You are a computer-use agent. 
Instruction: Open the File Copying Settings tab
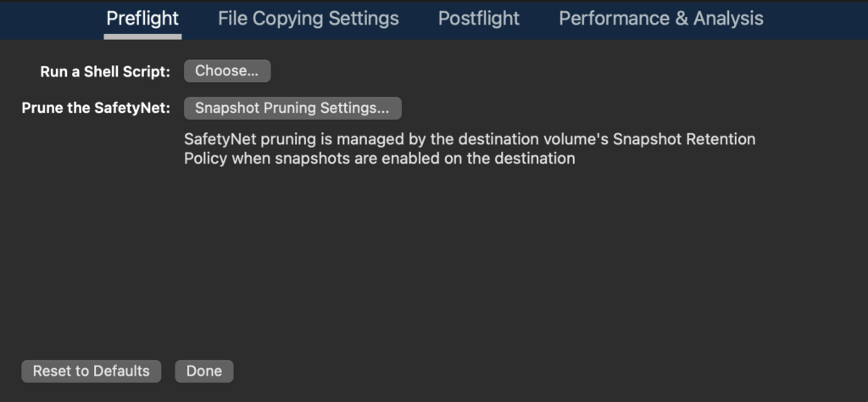pos(308,19)
